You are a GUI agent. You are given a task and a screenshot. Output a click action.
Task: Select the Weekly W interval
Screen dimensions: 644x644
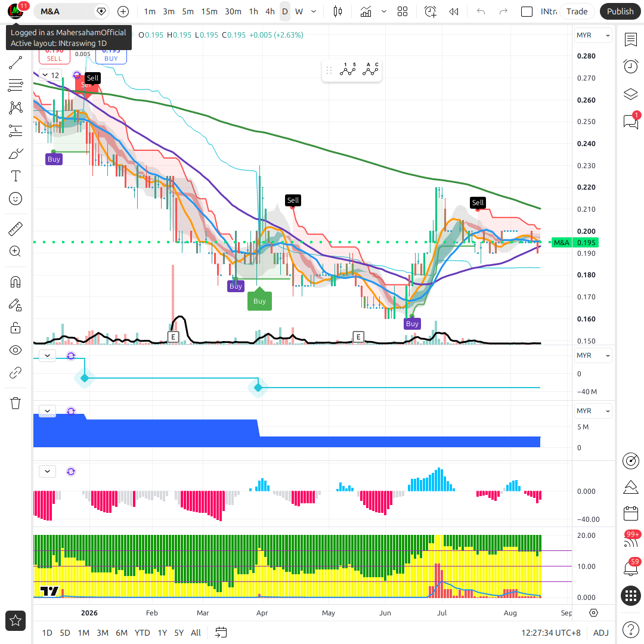click(299, 11)
